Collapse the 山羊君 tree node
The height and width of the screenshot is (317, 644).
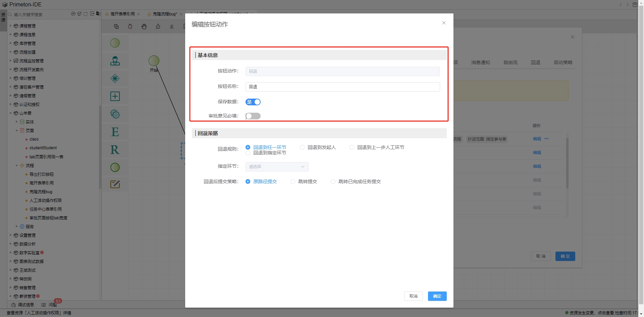pyautogui.click(x=10, y=113)
